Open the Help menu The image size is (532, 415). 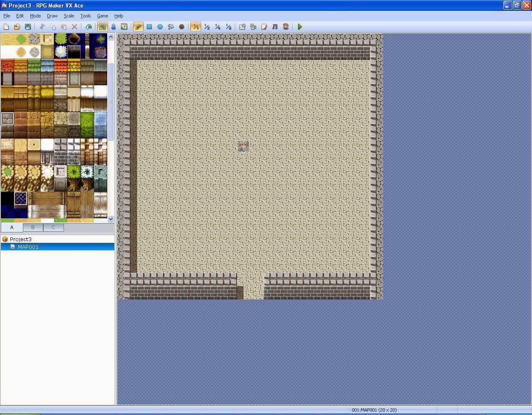click(x=119, y=16)
